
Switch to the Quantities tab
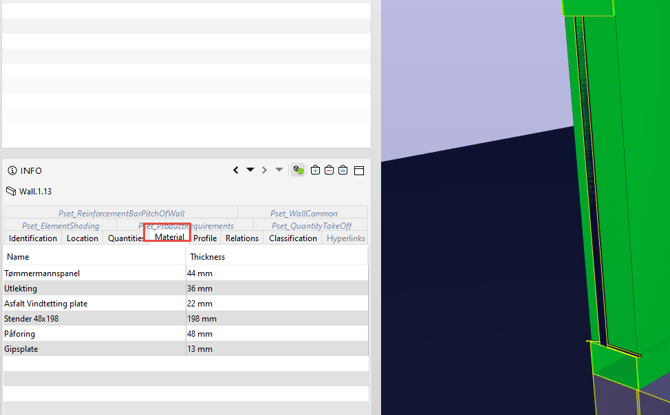tap(126, 238)
